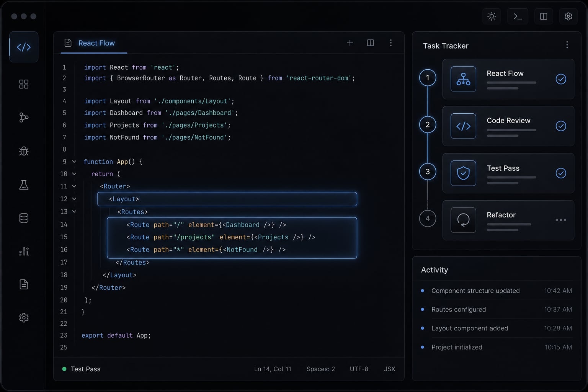Viewport: 588px width, 392px height.
Task: Click the React Flow task progress bar
Action: pos(511,83)
